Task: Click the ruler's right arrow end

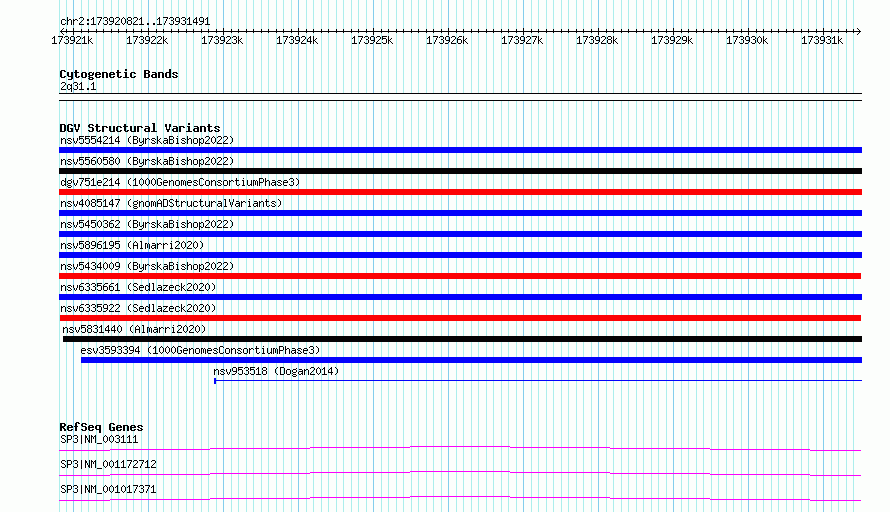Action: click(859, 31)
